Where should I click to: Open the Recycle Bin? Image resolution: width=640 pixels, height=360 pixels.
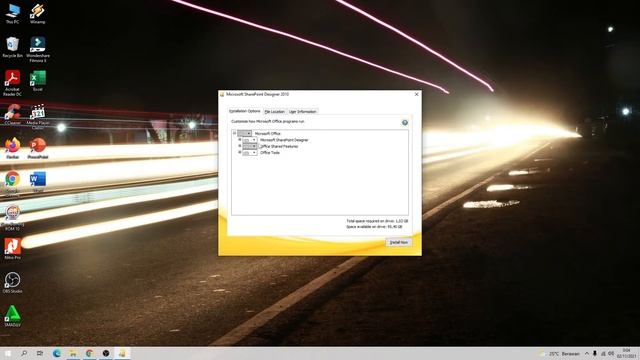[x=13, y=47]
